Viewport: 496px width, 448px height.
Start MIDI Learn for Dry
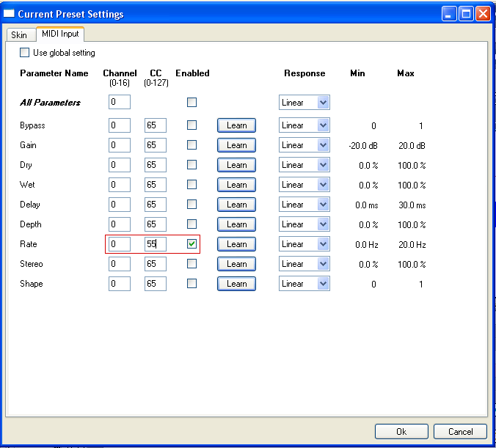tap(236, 165)
